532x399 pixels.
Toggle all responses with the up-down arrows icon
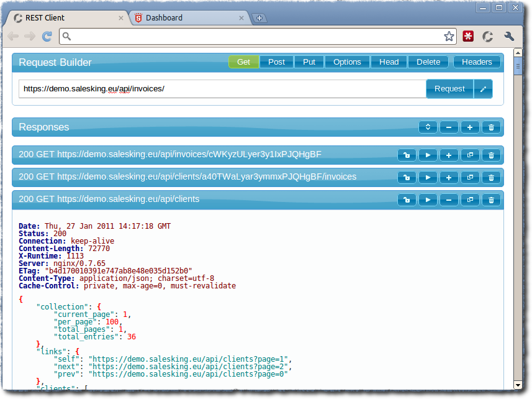[428, 127]
